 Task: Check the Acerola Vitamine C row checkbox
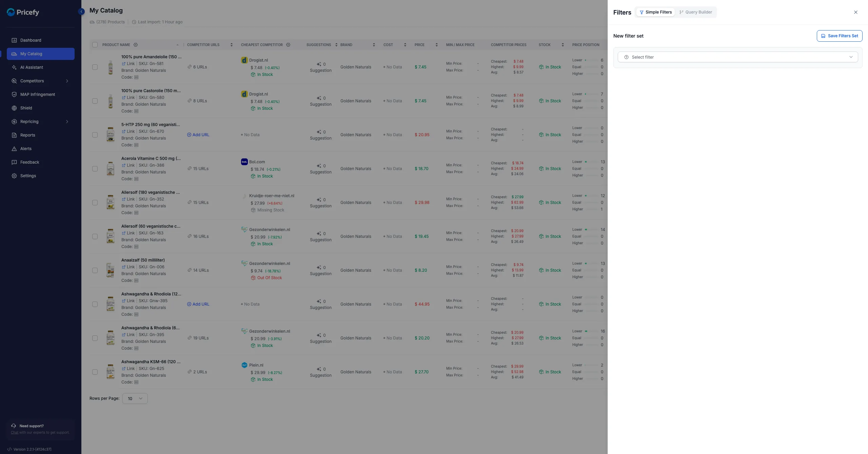tap(95, 169)
